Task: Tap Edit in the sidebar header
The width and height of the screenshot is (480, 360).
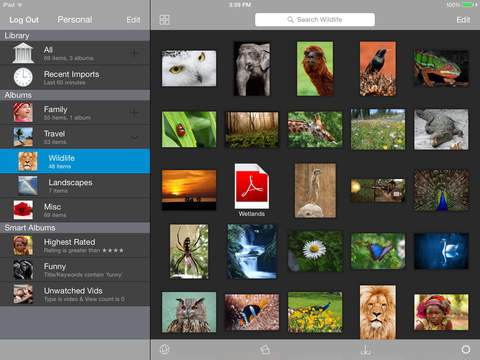Action: pos(133,20)
